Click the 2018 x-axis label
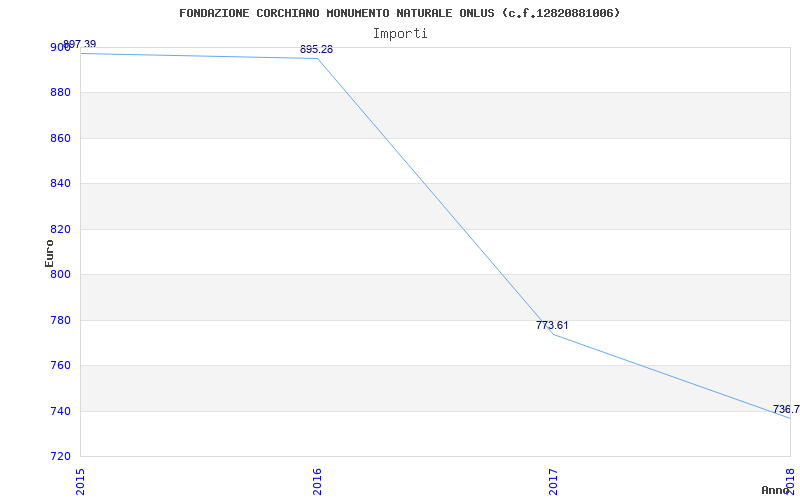Screen dimensions: 800x500 point(790,482)
